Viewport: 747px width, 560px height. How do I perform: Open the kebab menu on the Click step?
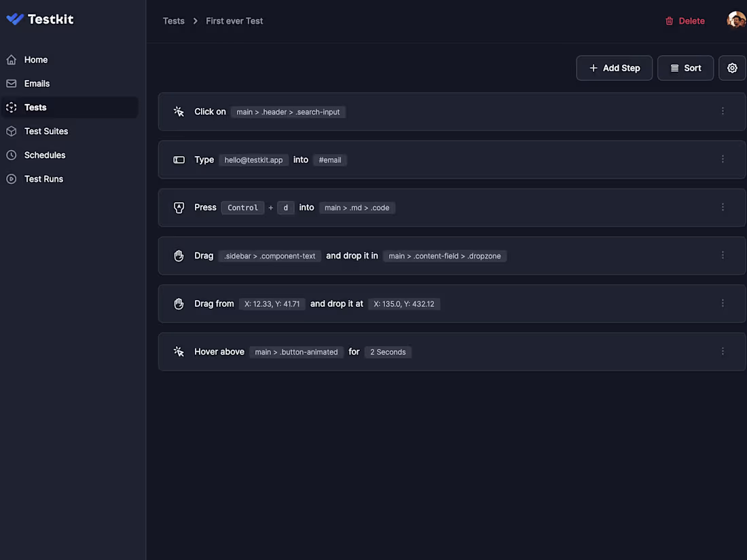point(723,111)
